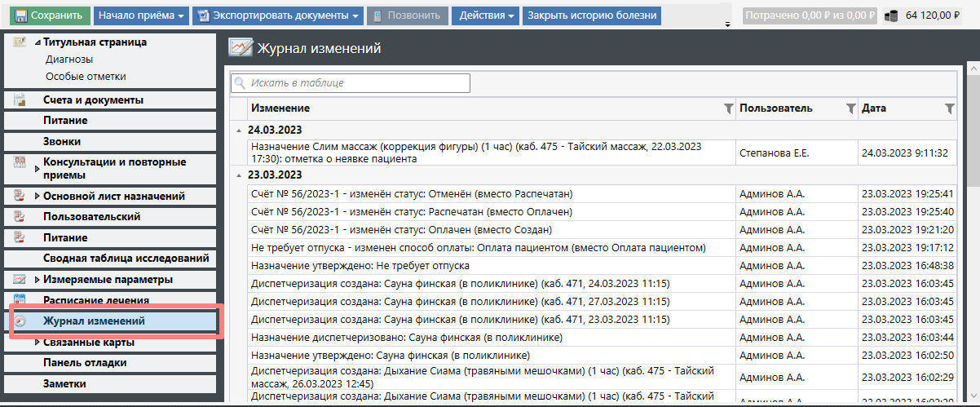
Task: Click the Журнал изменений header icon
Action: [x=240, y=48]
